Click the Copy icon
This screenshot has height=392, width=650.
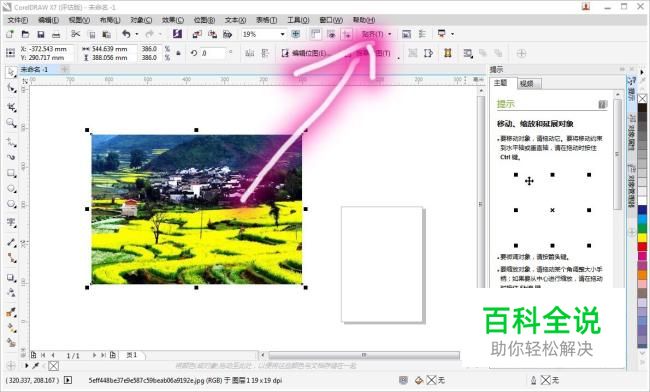(x=92, y=34)
